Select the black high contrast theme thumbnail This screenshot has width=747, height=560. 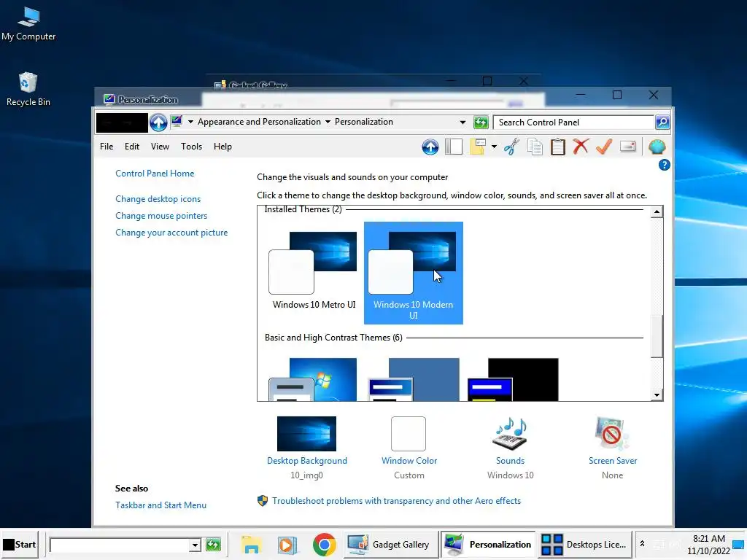[x=513, y=379]
